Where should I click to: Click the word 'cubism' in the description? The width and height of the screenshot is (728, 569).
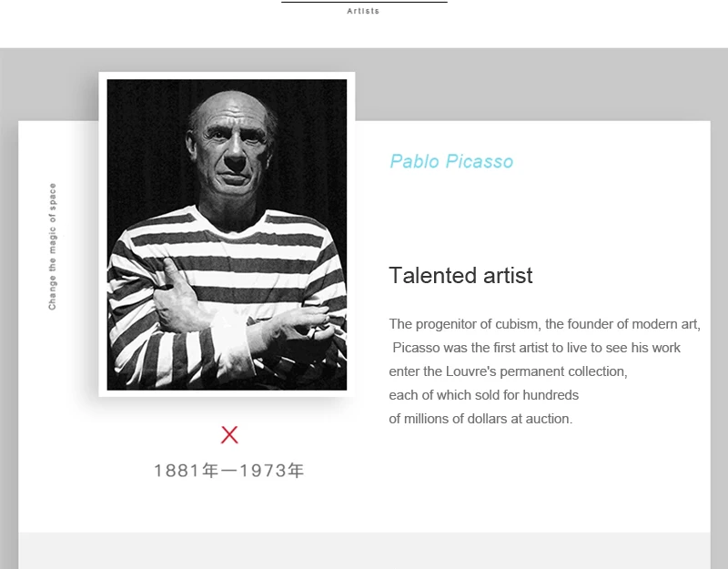coord(515,324)
